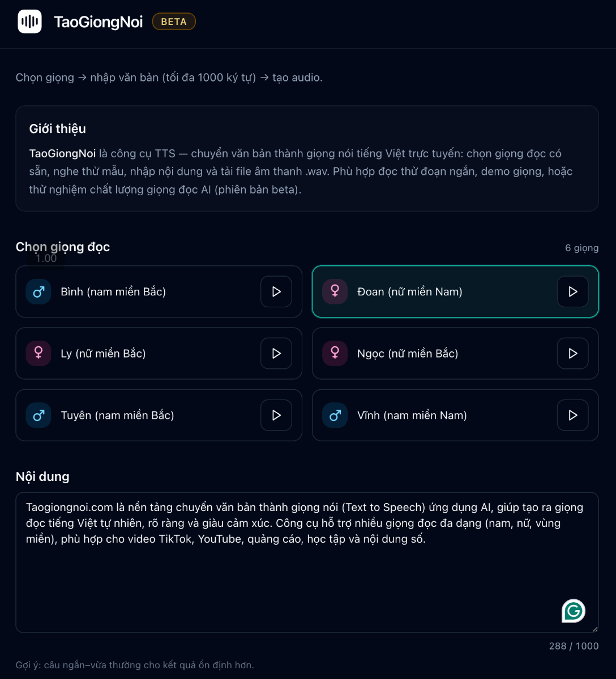
Task: Play sample of Ly voice
Action: 276,353
